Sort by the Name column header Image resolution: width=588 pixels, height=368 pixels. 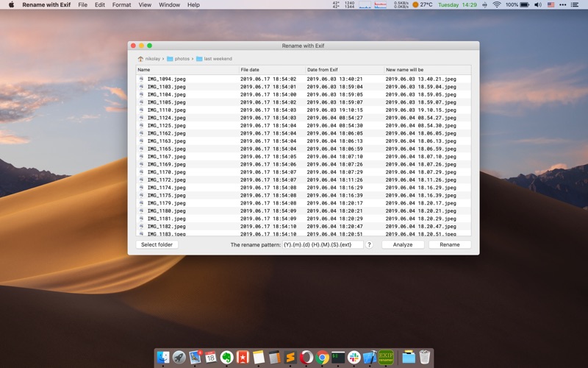[x=187, y=69]
